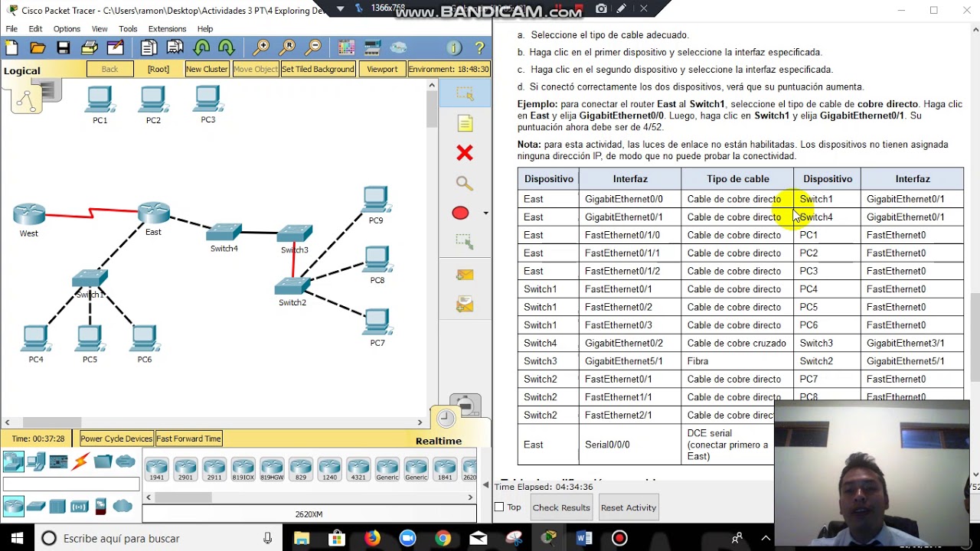Viewport: 980px width, 551px height.
Task: Click the Check Results button
Action: 561,507
